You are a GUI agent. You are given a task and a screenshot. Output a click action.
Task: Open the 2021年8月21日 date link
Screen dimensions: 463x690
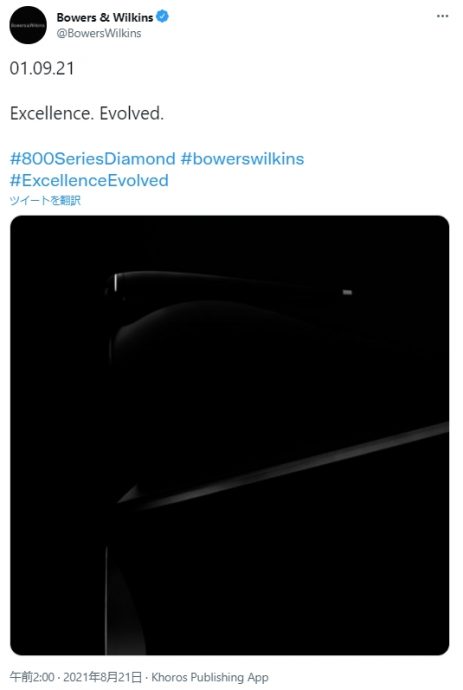103,677
